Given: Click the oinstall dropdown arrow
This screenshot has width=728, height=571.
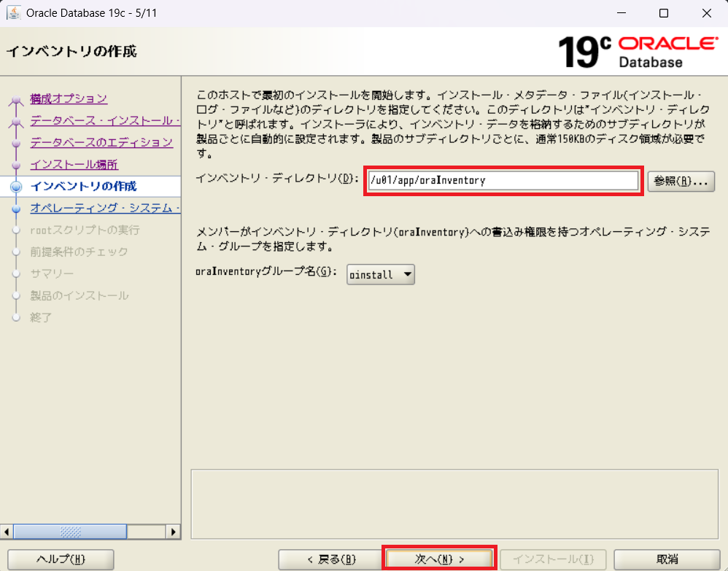Looking at the screenshot, I should [407, 274].
